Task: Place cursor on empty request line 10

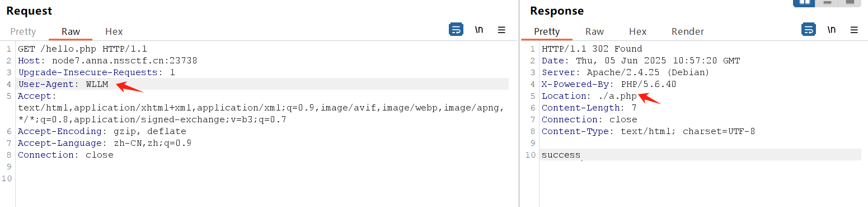Action: pos(262,178)
